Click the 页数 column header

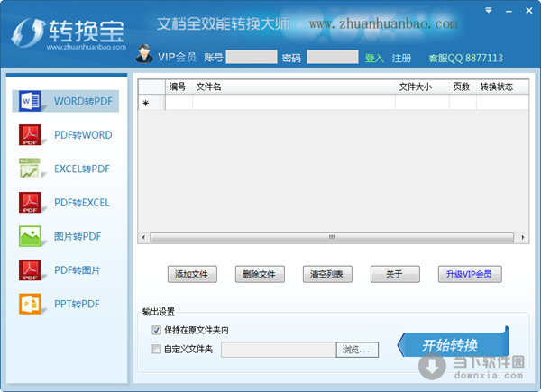(463, 87)
